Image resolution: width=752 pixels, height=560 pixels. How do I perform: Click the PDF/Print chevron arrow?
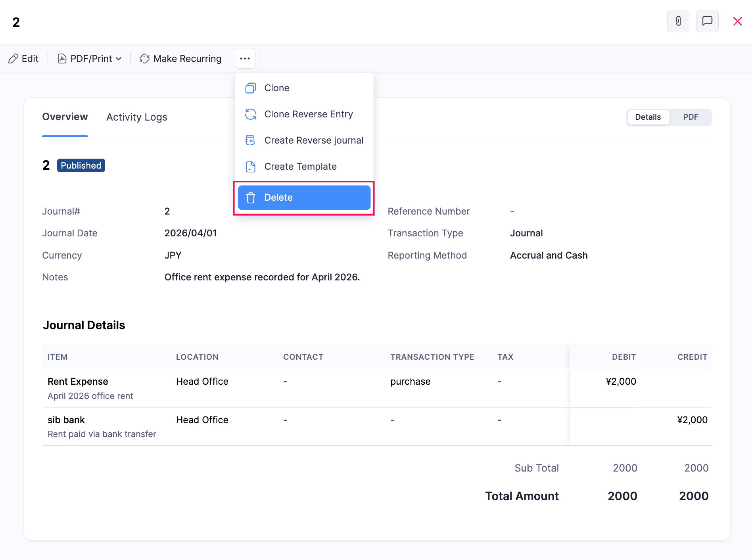pos(119,59)
